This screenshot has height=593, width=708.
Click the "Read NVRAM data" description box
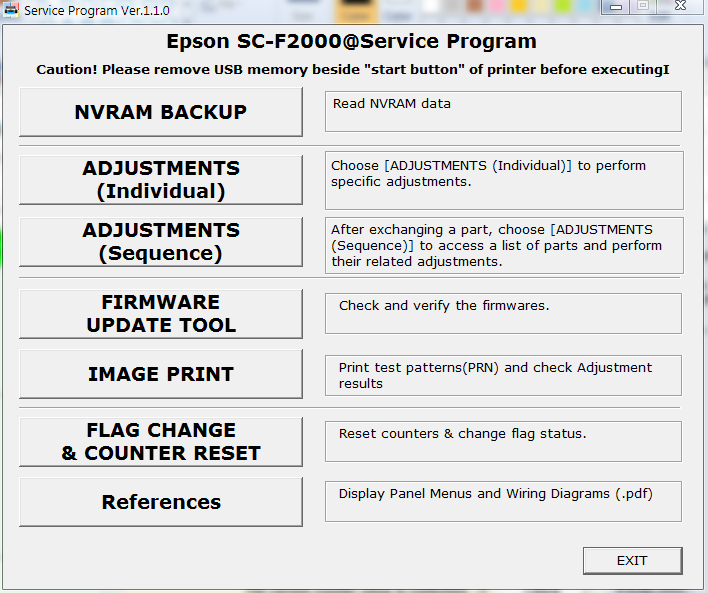point(502,111)
